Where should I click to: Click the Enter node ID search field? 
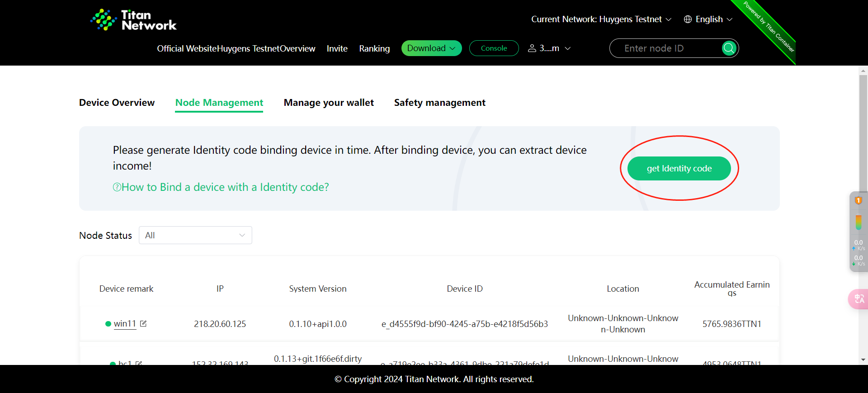(665, 48)
